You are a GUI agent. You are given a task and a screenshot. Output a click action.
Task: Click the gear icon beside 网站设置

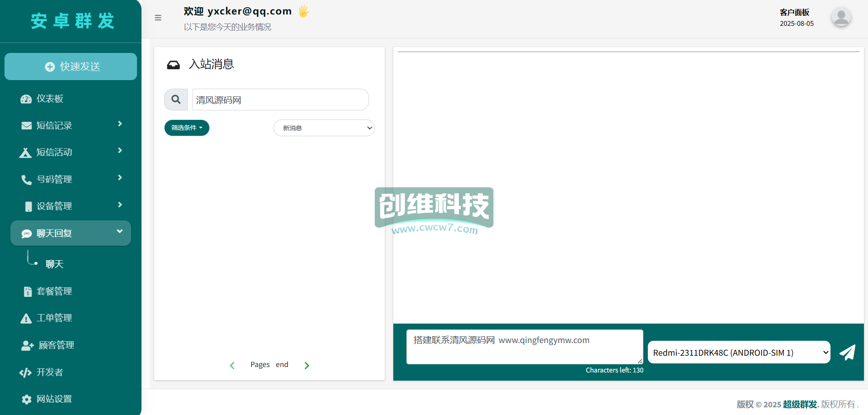pos(27,399)
